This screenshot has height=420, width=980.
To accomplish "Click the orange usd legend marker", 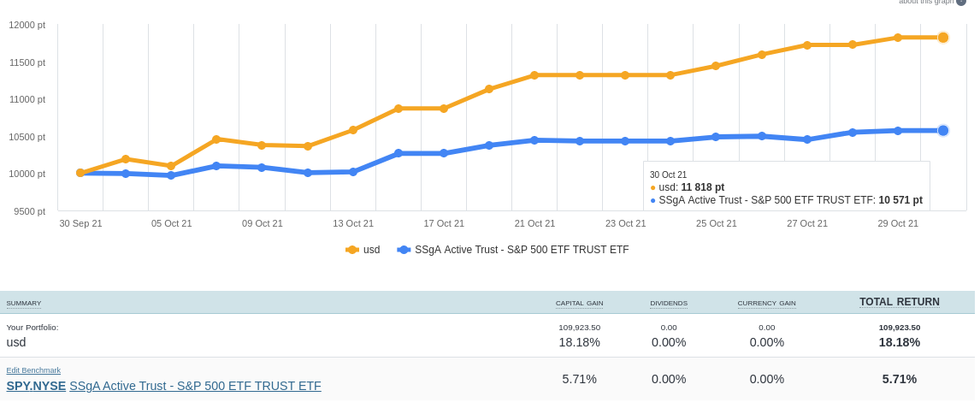I will pyautogui.click(x=352, y=250).
